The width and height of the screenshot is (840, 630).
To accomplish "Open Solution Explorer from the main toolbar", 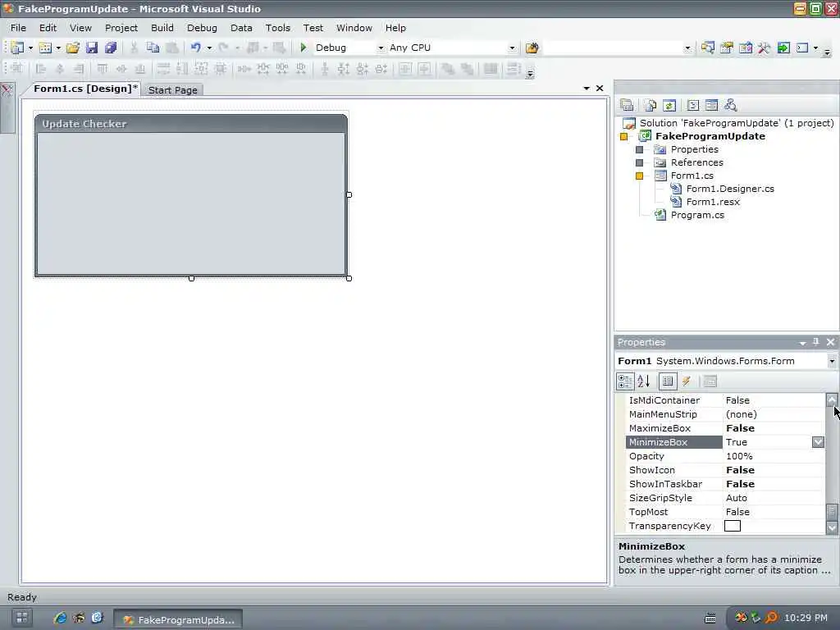I will pos(708,48).
